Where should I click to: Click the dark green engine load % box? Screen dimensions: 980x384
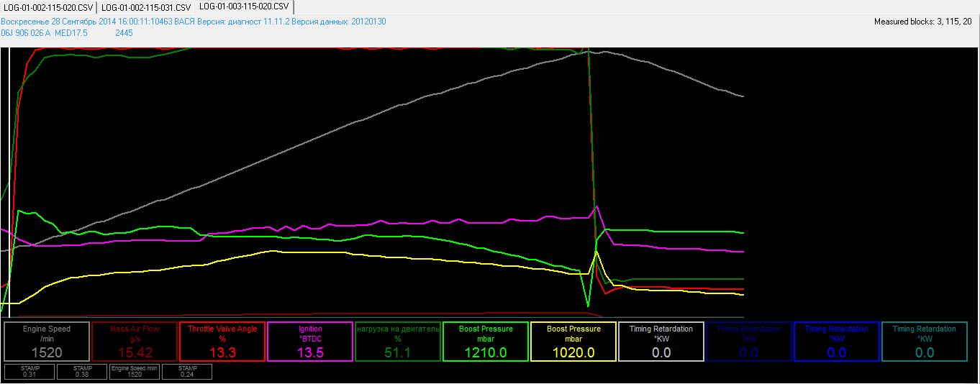coord(398,341)
